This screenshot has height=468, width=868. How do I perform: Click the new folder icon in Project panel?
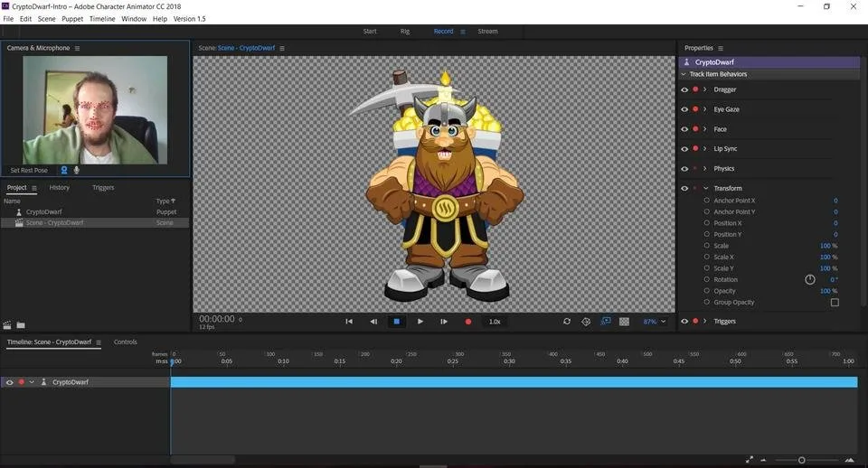tap(21, 325)
